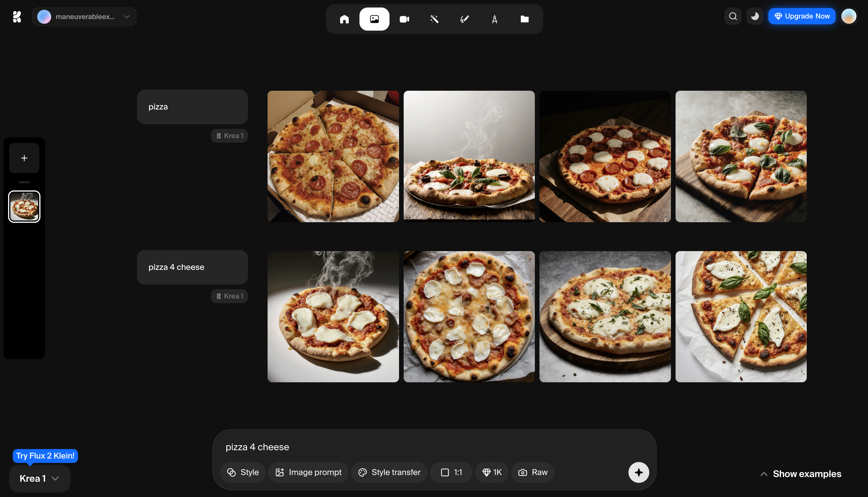
Task: Click the search magnifier icon
Action: (x=733, y=16)
